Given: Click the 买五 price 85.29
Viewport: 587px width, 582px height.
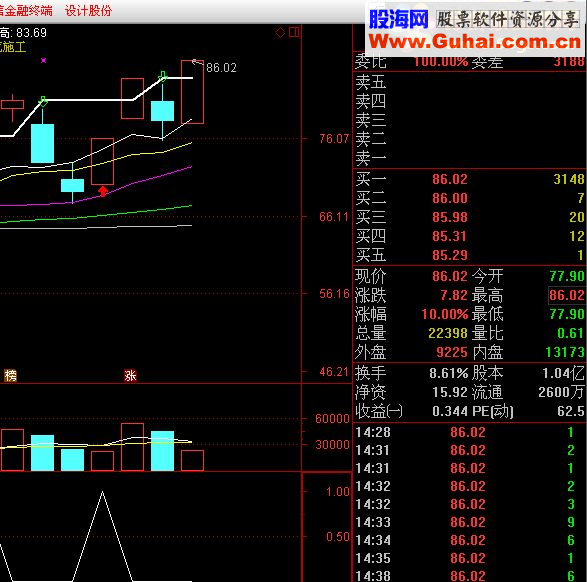Looking at the screenshot, I should 450,255.
